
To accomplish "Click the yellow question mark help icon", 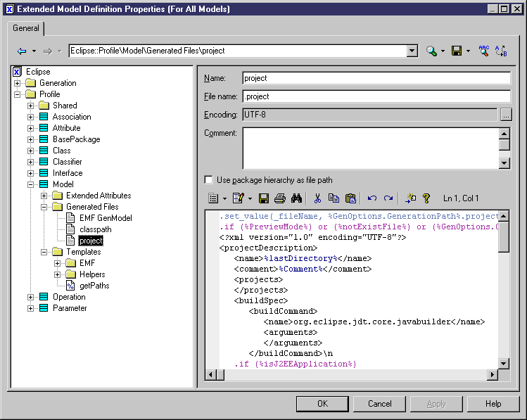I will tap(426, 198).
